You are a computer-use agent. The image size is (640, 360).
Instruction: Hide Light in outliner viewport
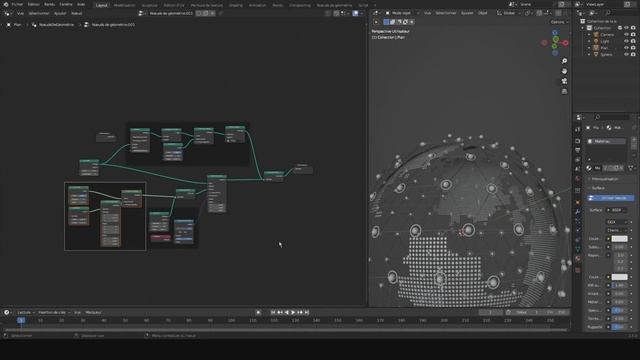tap(626, 41)
